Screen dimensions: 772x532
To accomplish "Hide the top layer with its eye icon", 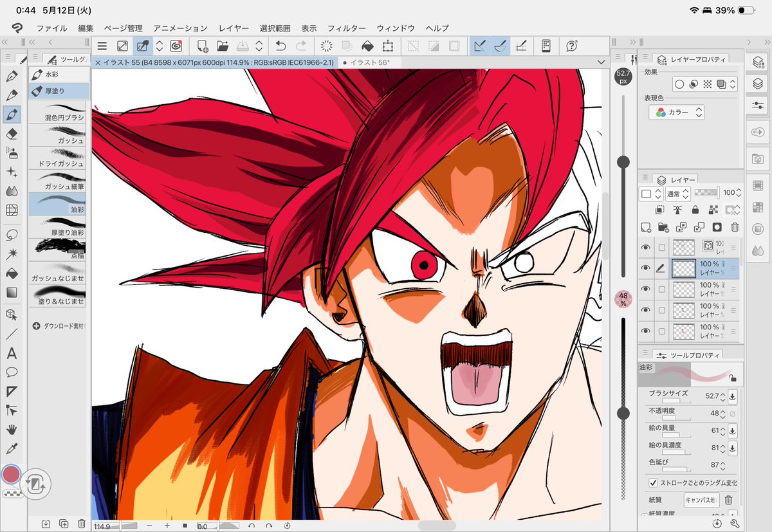I will (646, 247).
